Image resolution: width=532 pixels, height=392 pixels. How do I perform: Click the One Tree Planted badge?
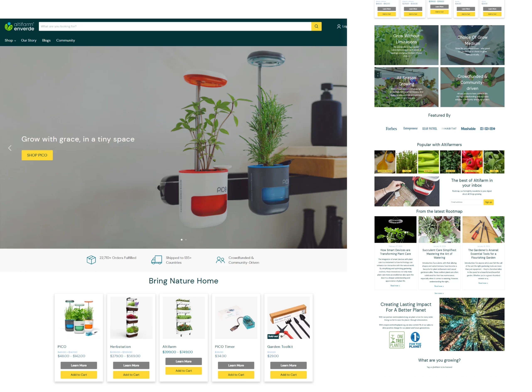[x=397, y=340]
